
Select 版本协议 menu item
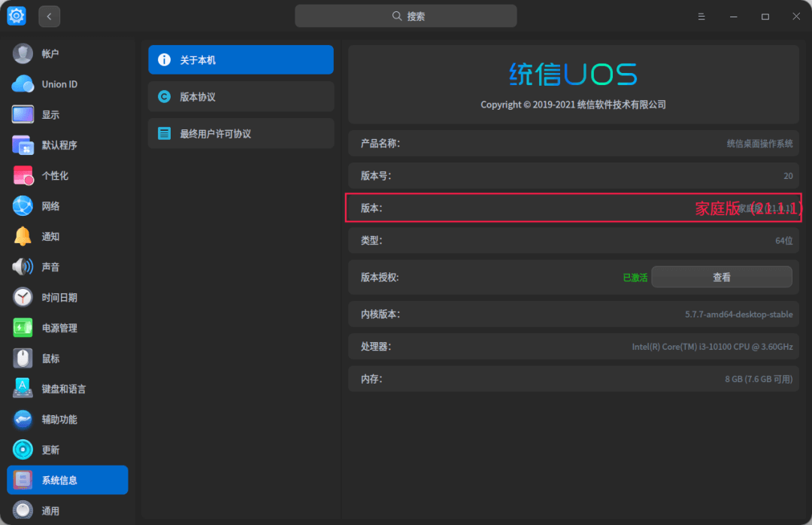[241, 96]
